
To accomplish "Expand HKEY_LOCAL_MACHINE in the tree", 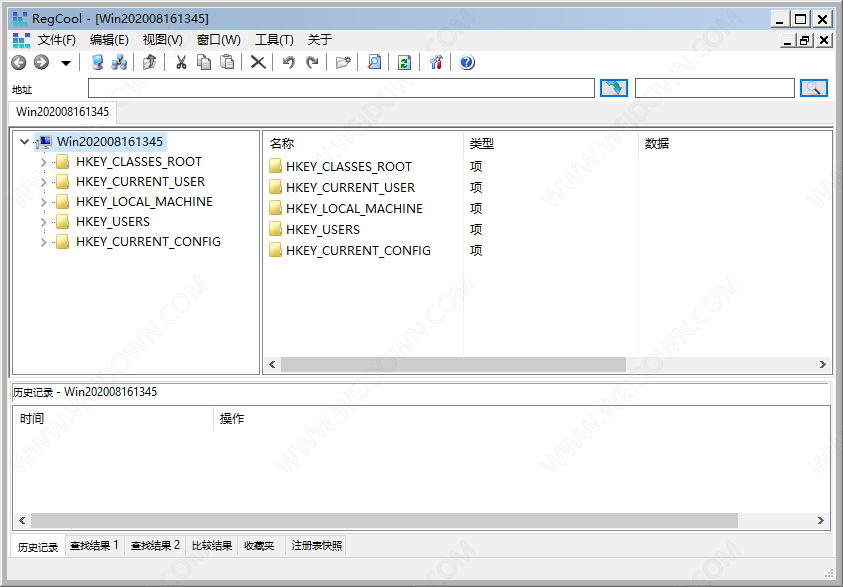I will coord(44,202).
